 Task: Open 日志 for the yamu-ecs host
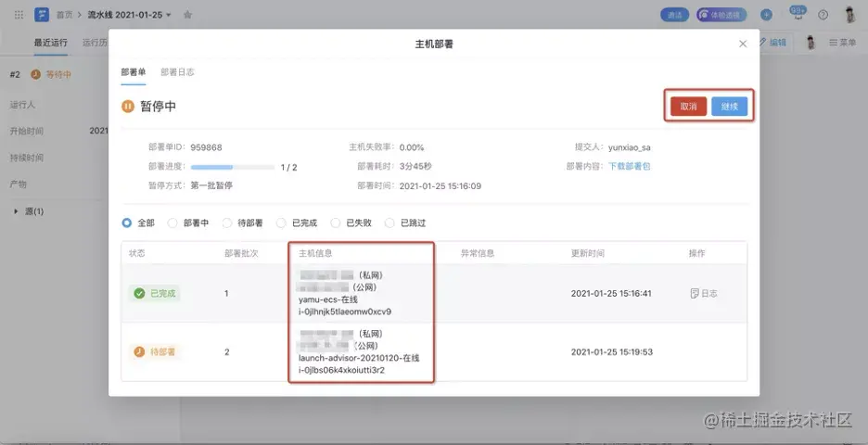pos(704,293)
